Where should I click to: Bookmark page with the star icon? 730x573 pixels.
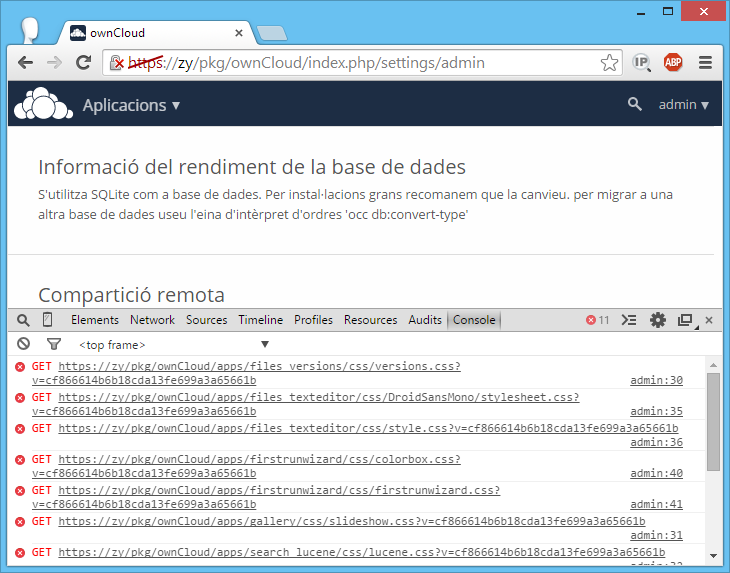tap(609, 63)
